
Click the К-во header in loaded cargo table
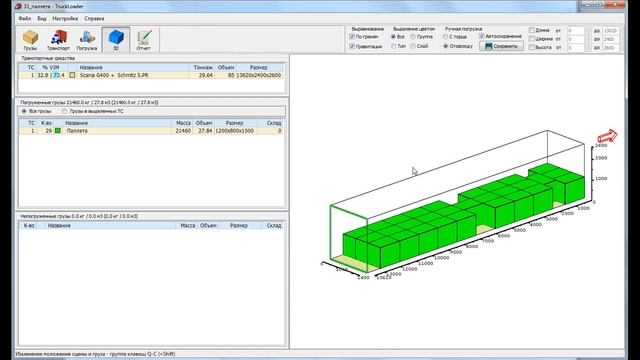coord(46,123)
